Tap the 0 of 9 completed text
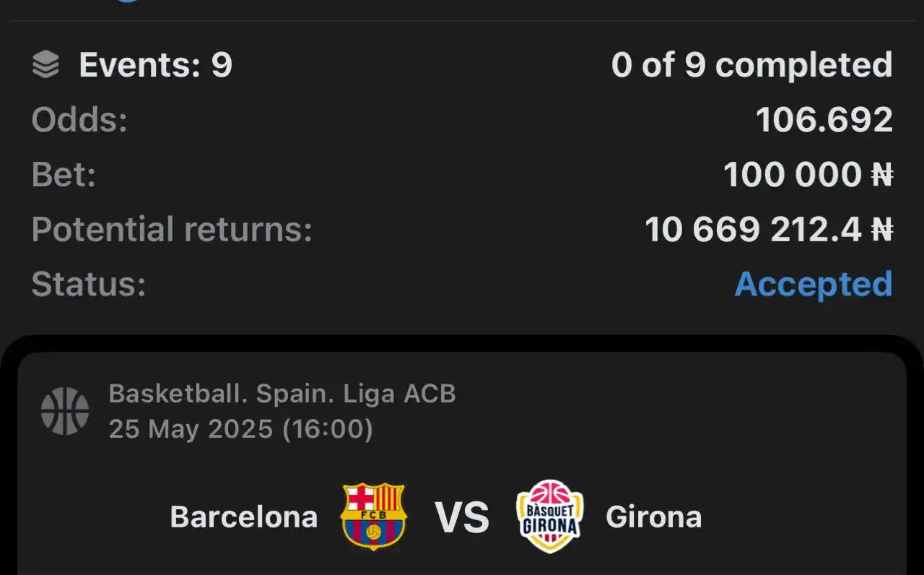This screenshot has height=575, width=924. click(752, 65)
